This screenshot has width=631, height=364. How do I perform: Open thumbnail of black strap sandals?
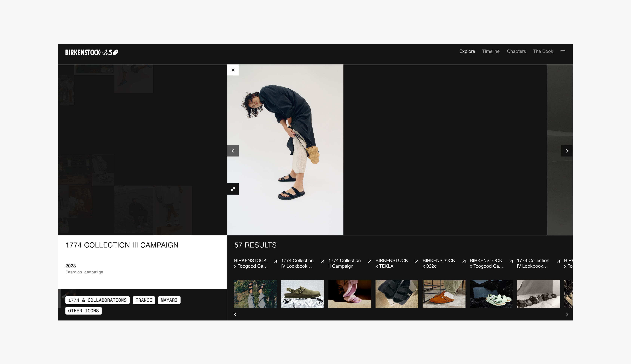click(397, 294)
